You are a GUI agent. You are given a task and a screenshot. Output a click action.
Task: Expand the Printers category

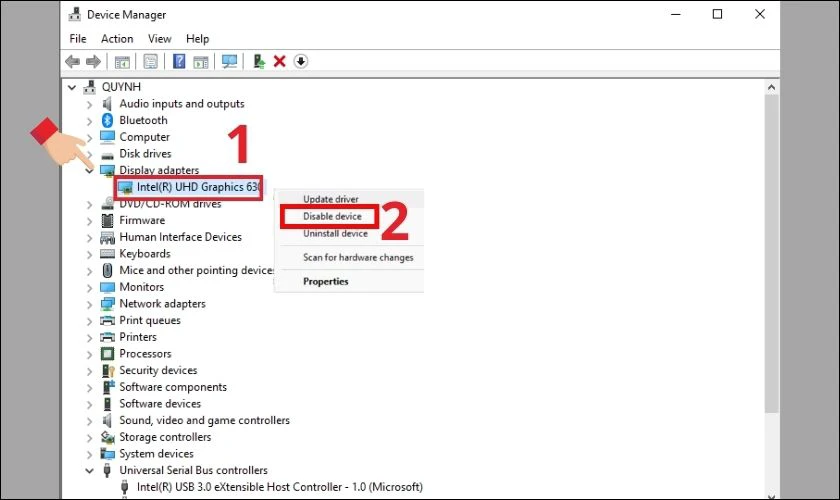(89, 337)
